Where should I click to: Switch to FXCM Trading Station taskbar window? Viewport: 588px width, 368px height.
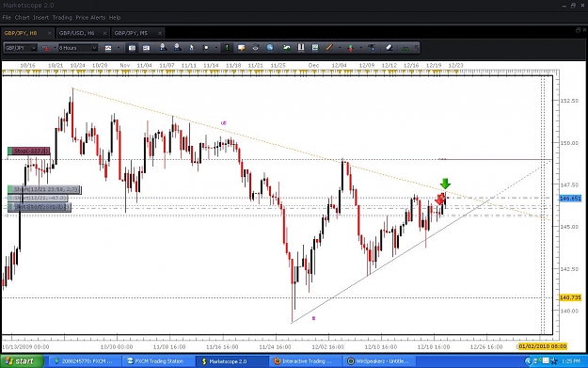(x=158, y=360)
